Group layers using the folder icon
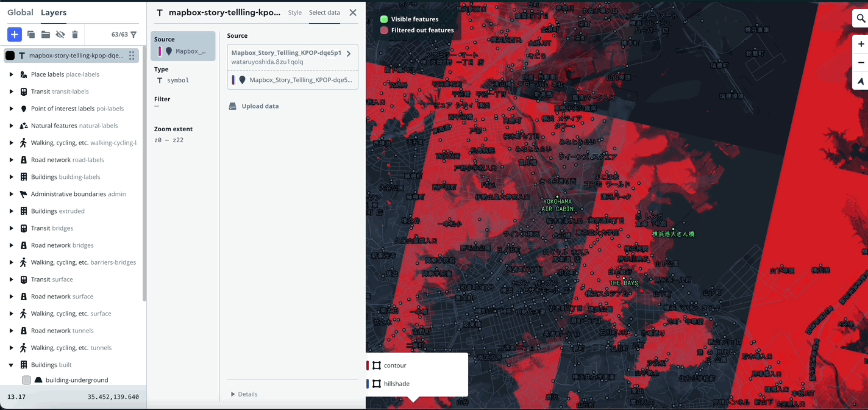This screenshot has width=868, height=410. [x=46, y=34]
